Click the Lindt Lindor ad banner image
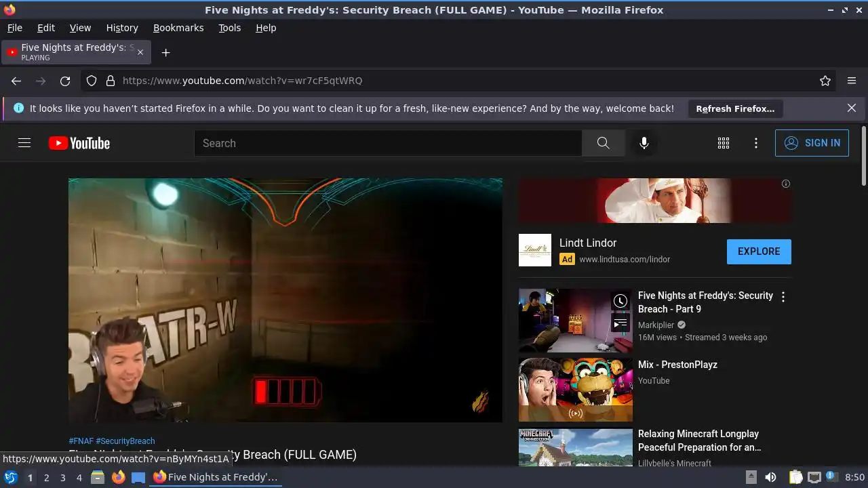The image size is (868, 488). pyautogui.click(x=655, y=201)
